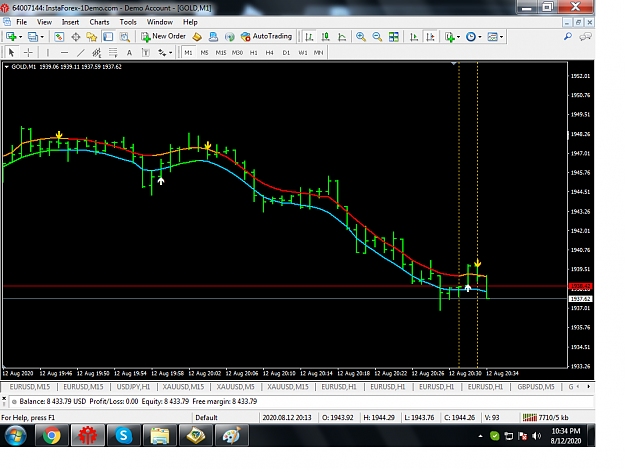
Task: Switch timeframe to W1
Action: 303,53
